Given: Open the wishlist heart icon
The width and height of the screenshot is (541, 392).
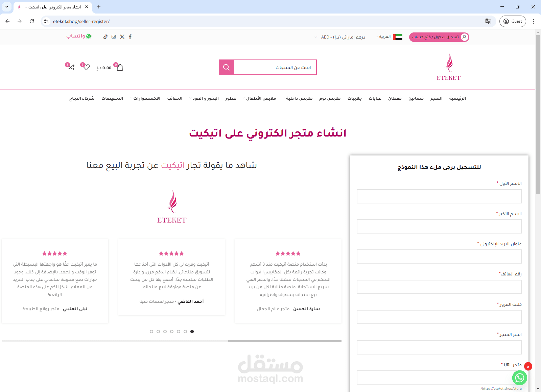Looking at the screenshot, I should [x=87, y=67].
